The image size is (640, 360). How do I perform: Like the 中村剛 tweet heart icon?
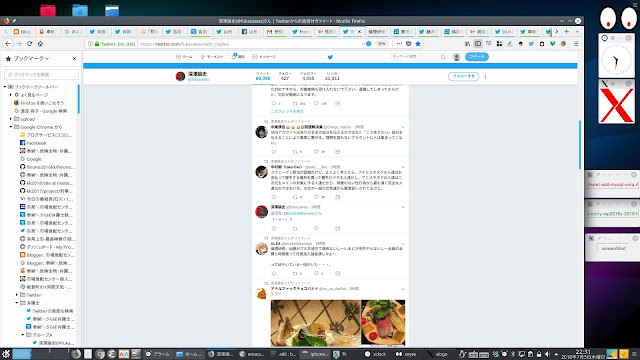(x=316, y=197)
